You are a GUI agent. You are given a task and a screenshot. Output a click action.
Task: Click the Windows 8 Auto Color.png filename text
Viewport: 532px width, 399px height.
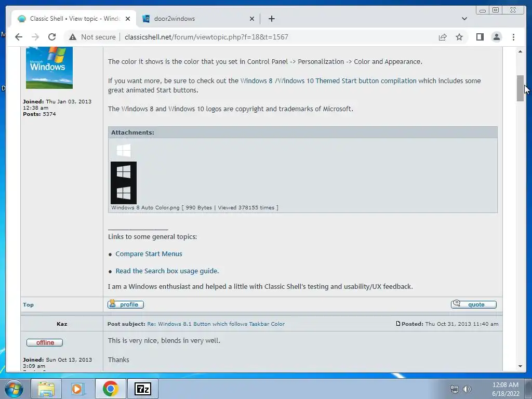(145, 208)
